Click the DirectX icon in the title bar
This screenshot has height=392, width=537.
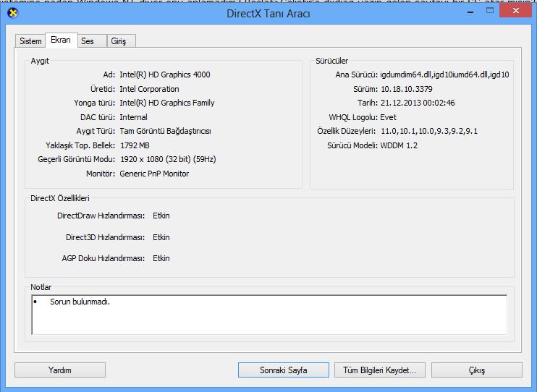point(13,13)
